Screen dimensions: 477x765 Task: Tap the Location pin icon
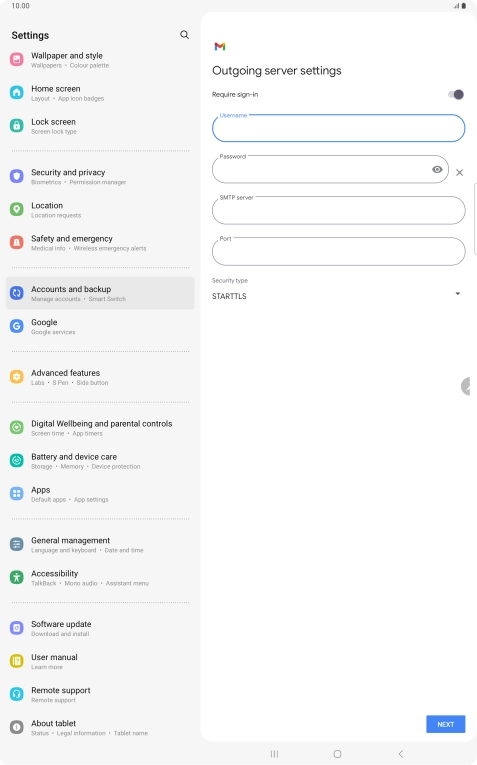pos(17,209)
